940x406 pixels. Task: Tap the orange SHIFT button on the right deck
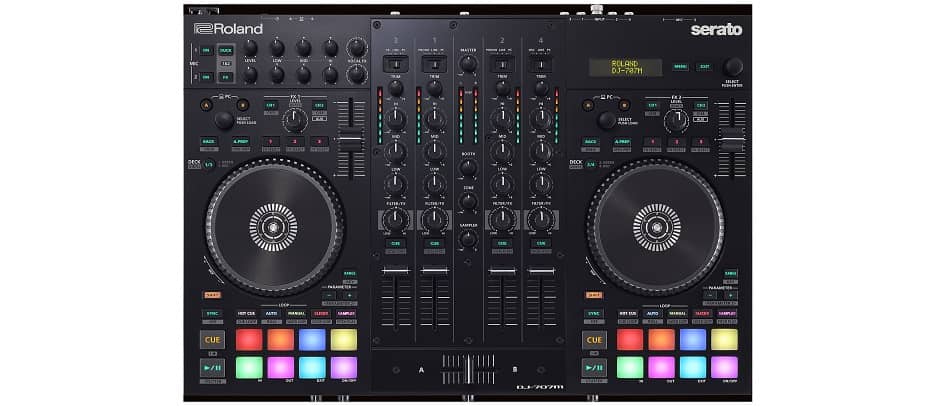(594, 294)
